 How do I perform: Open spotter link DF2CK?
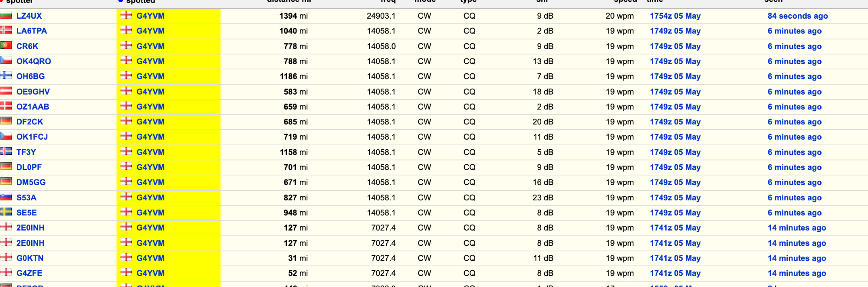pos(30,122)
